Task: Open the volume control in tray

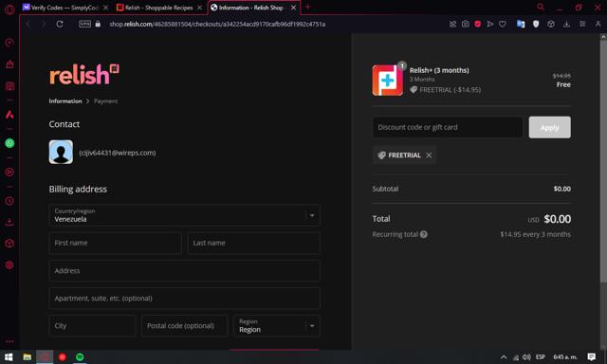Action: click(x=526, y=357)
